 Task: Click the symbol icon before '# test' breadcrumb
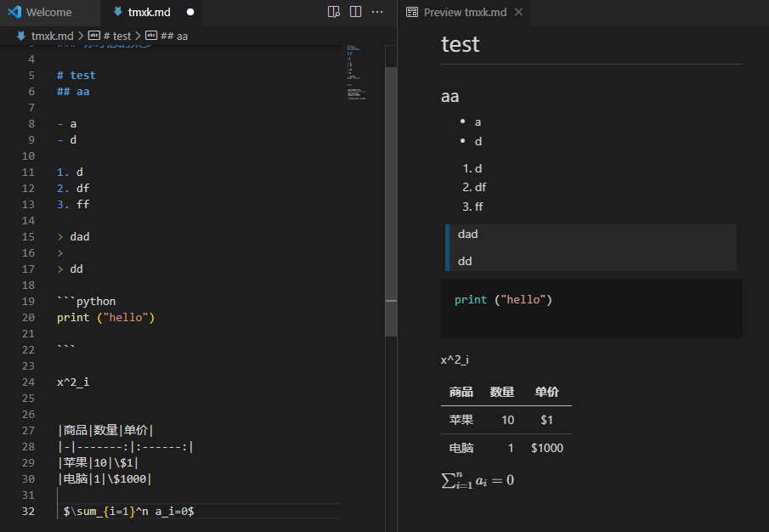(94, 36)
